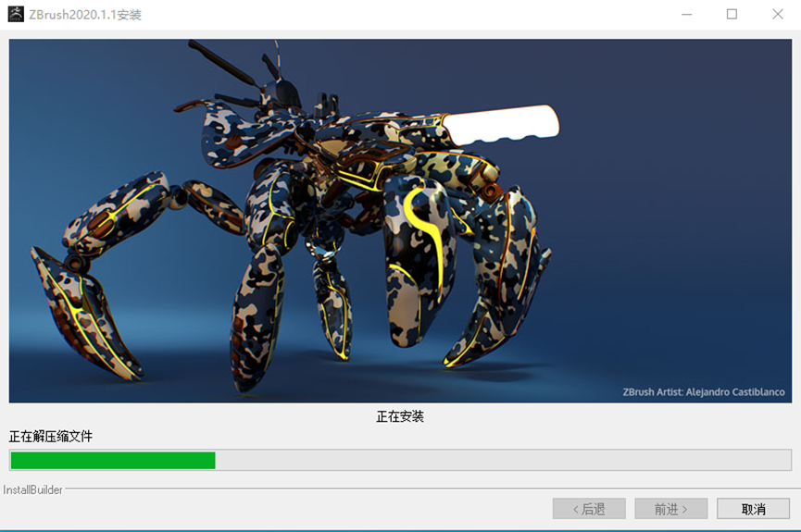
Task: Click the crab artwork splash image
Action: coord(400,220)
